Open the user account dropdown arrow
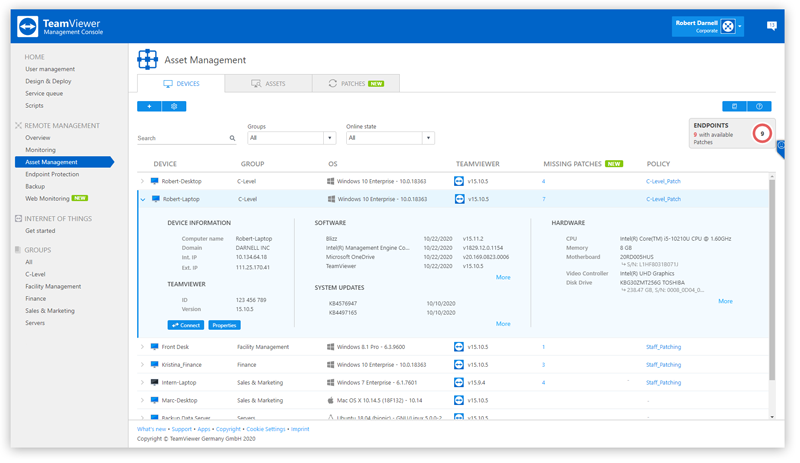 coord(740,27)
